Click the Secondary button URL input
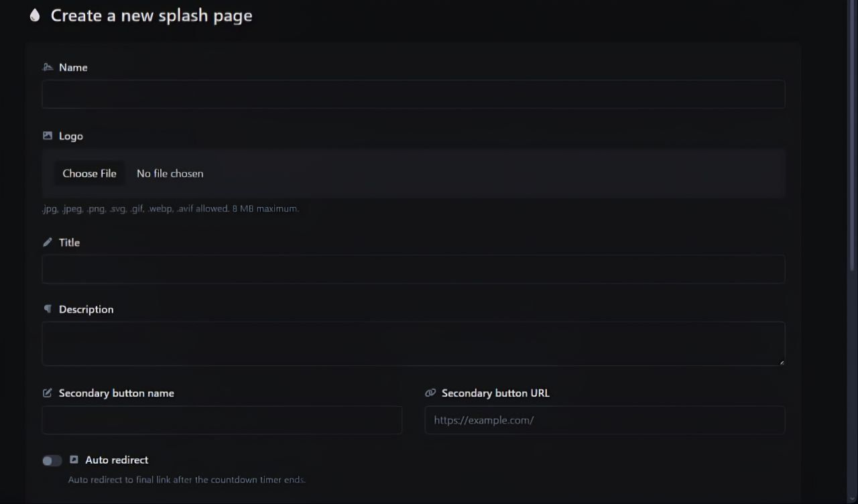The height and width of the screenshot is (504, 858). click(x=605, y=420)
